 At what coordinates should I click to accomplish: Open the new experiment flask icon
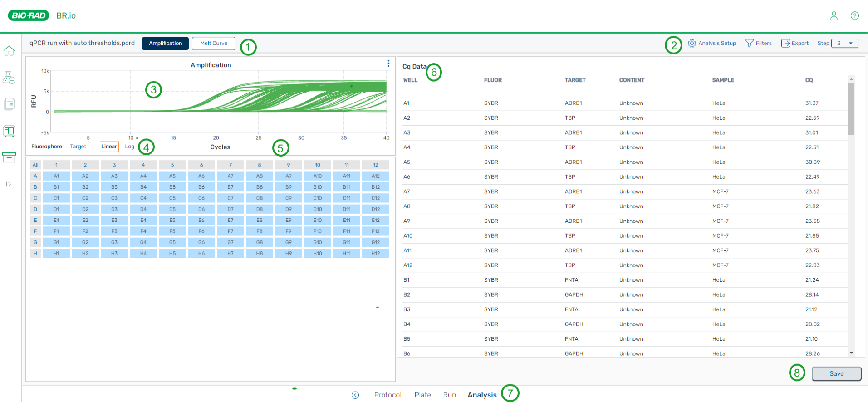click(x=9, y=78)
